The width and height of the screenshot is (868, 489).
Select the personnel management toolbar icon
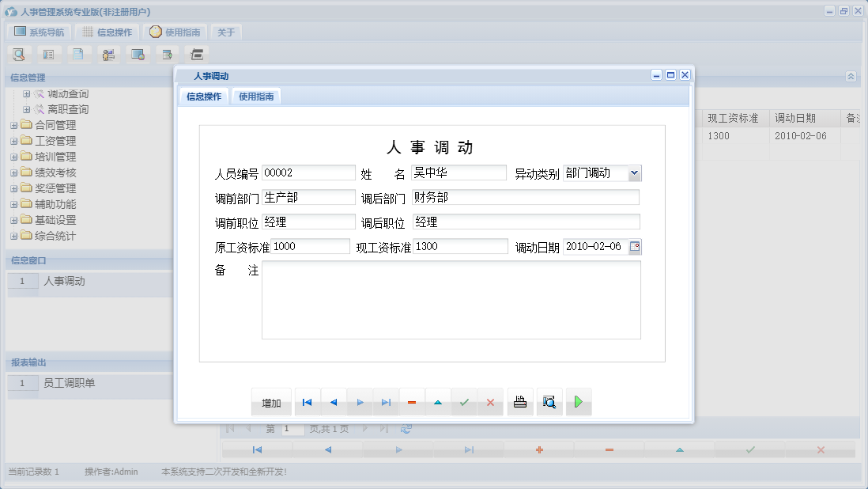click(x=108, y=54)
